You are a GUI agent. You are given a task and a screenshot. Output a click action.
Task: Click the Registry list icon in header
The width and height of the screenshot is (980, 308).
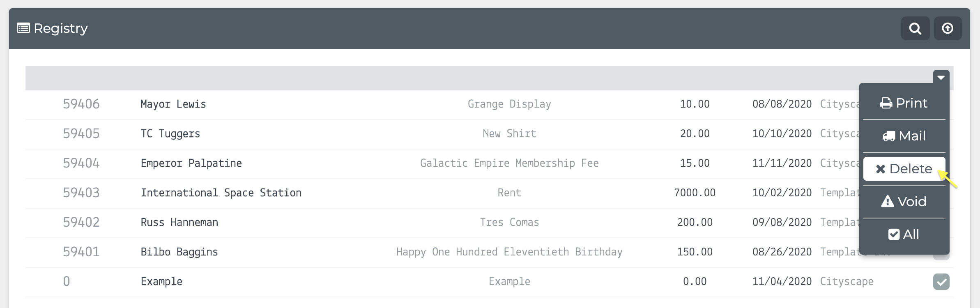[23, 28]
